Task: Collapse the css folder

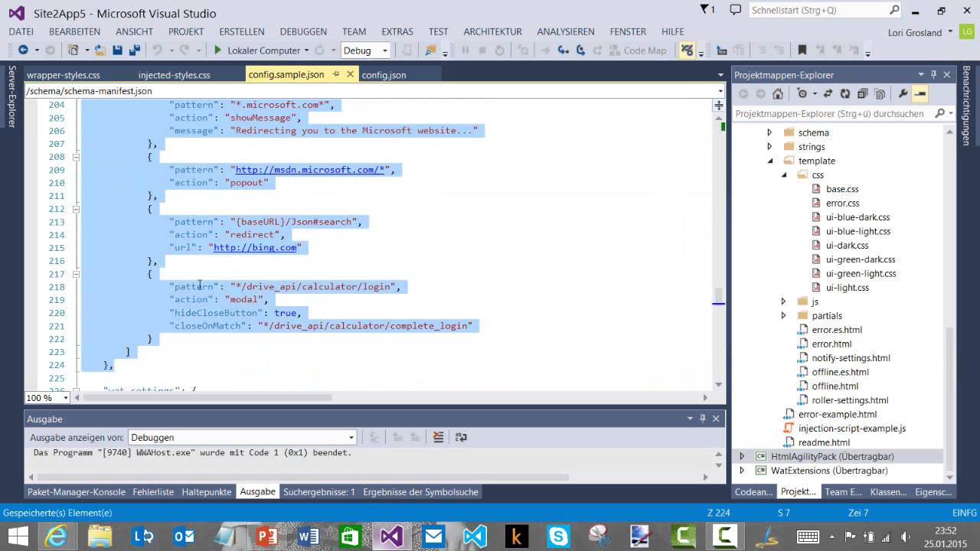Action: click(x=784, y=175)
